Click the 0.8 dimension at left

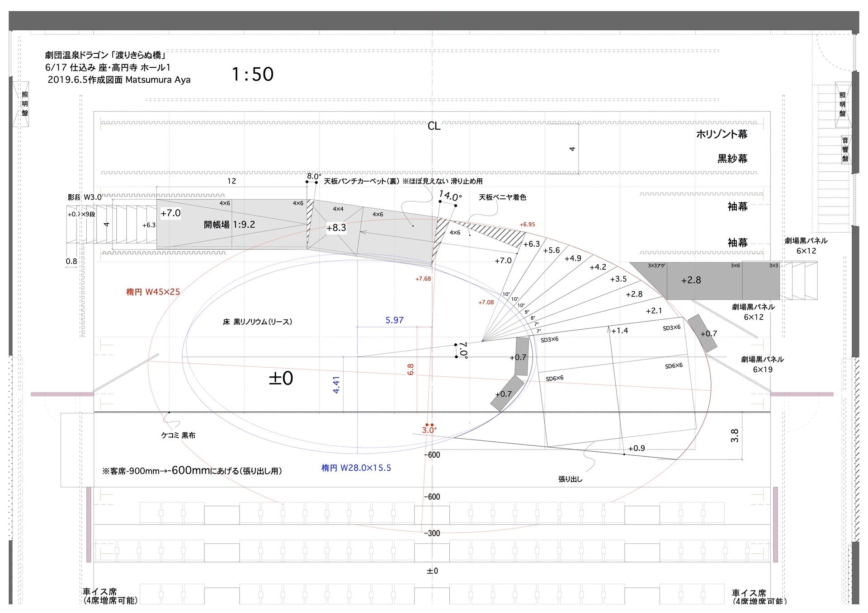point(71,262)
